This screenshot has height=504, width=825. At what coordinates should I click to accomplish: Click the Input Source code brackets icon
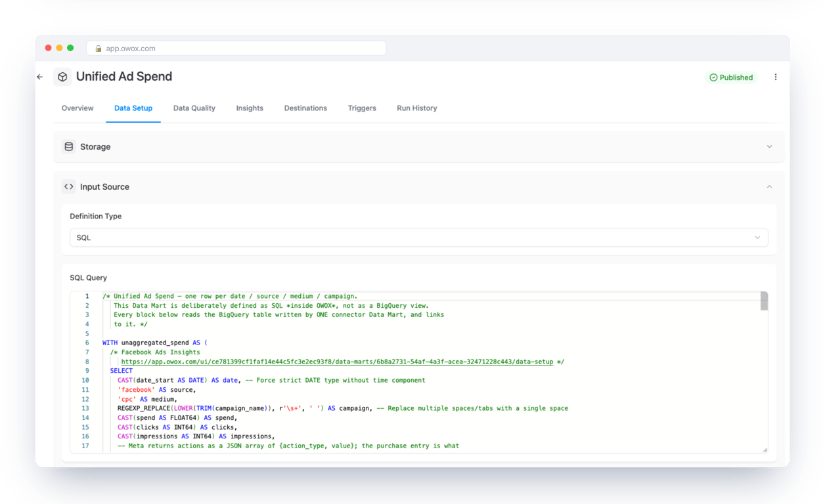tap(69, 186)
